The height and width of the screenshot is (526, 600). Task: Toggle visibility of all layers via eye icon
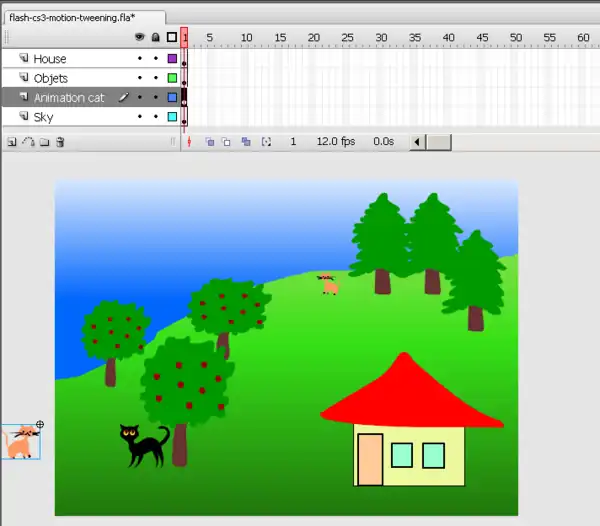click(140, 38)
